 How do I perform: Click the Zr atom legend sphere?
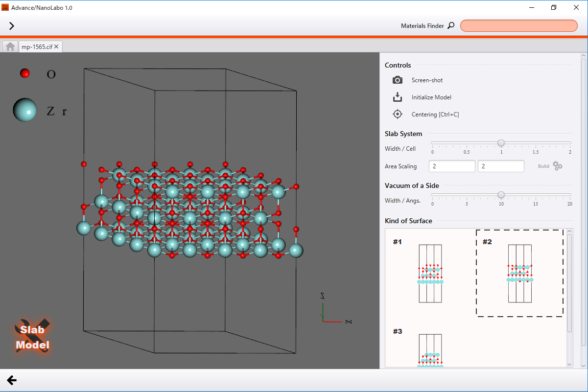click(25, 110)
